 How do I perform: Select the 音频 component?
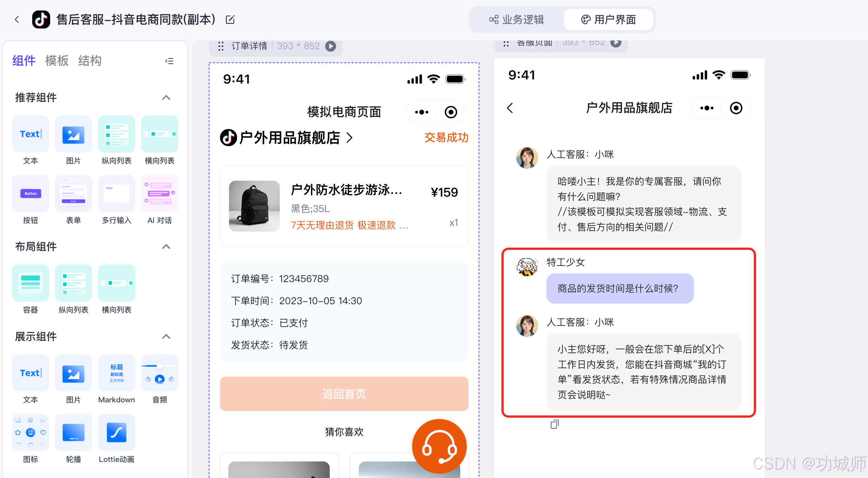click(160, 379)
